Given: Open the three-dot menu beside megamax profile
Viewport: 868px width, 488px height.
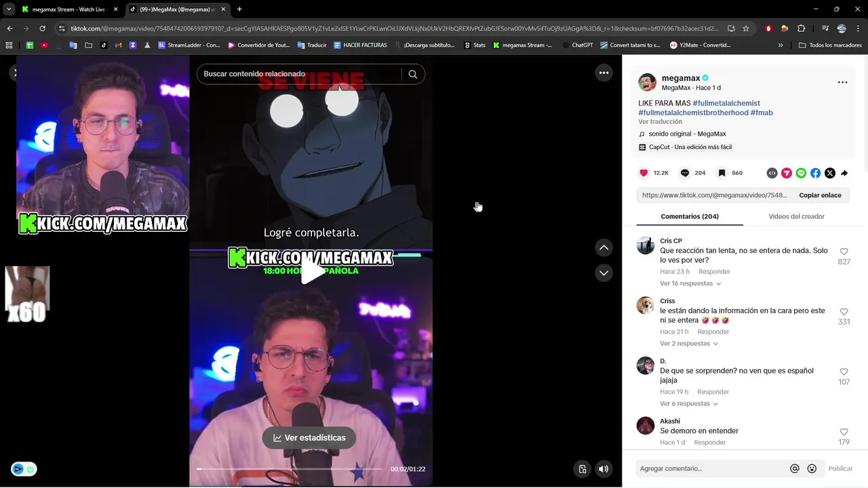Looking at the screenshot, I should [842, 82].
